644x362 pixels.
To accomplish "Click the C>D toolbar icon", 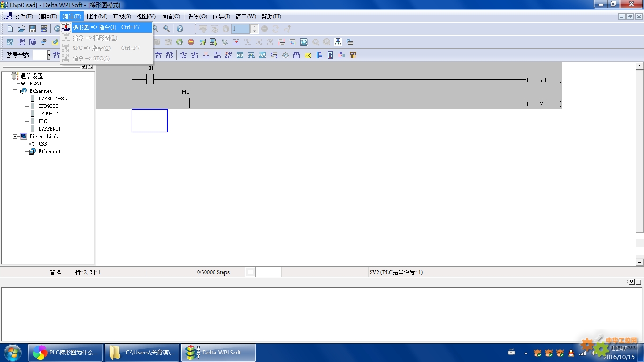I will click(x=206, y=55).
